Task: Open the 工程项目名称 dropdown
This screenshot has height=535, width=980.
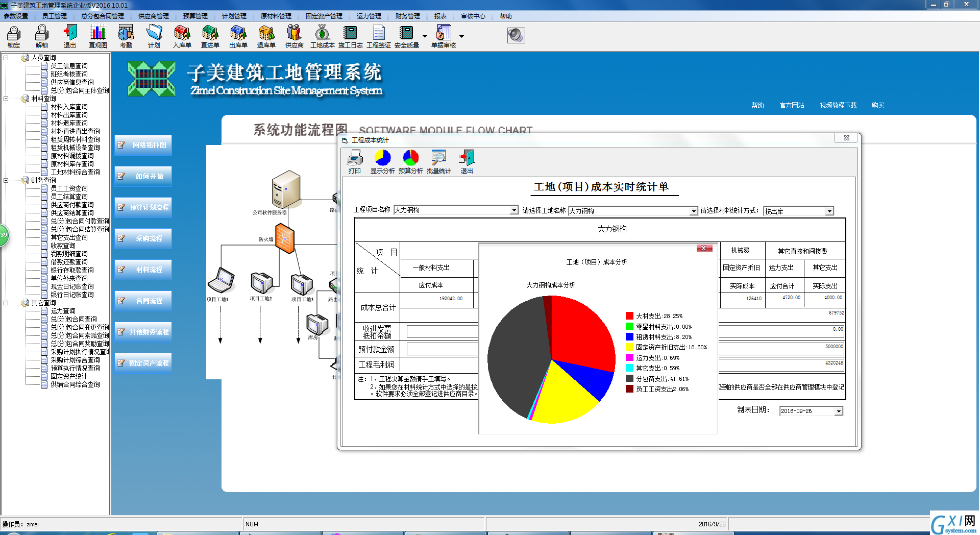Action: (514, 210)
